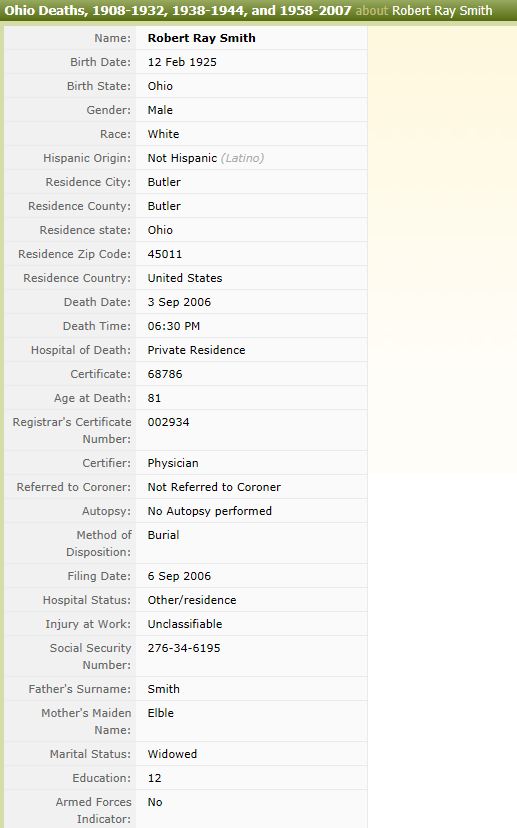Click Registrar's Certificate Number 002934
This screenshot has width=517, height=828.
coord(168,422)
